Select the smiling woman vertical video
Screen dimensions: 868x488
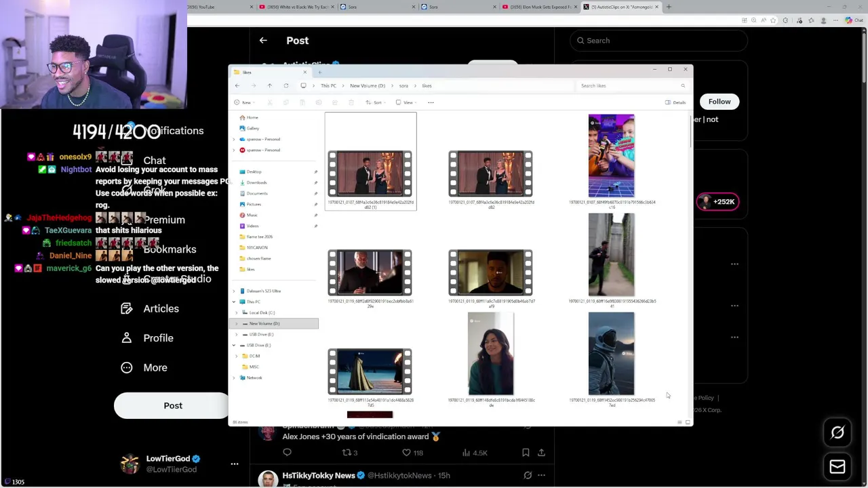491,354
